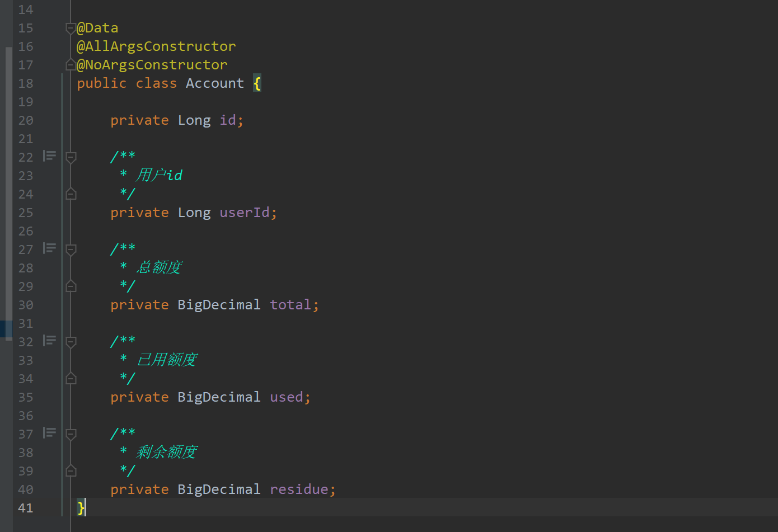The height and width of the screenshot is (532, 778).
Task: Click line number 18 in the gutter
Action: click(26, 83)
